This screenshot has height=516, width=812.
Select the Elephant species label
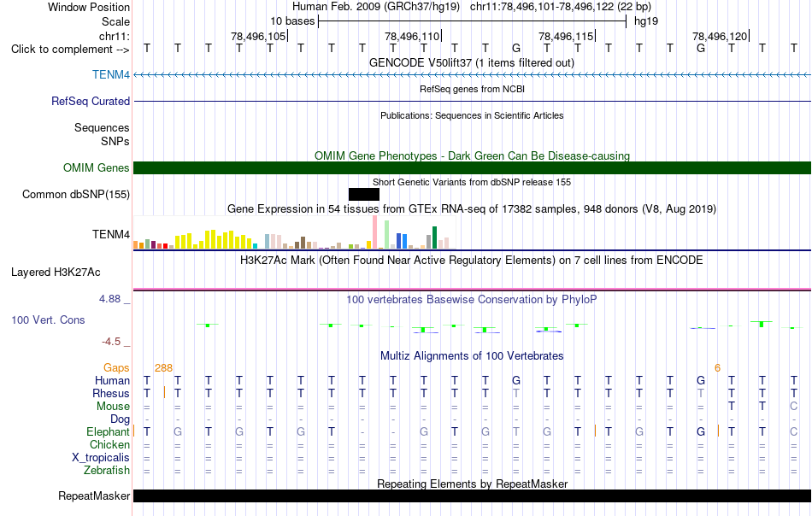[108, 431]
